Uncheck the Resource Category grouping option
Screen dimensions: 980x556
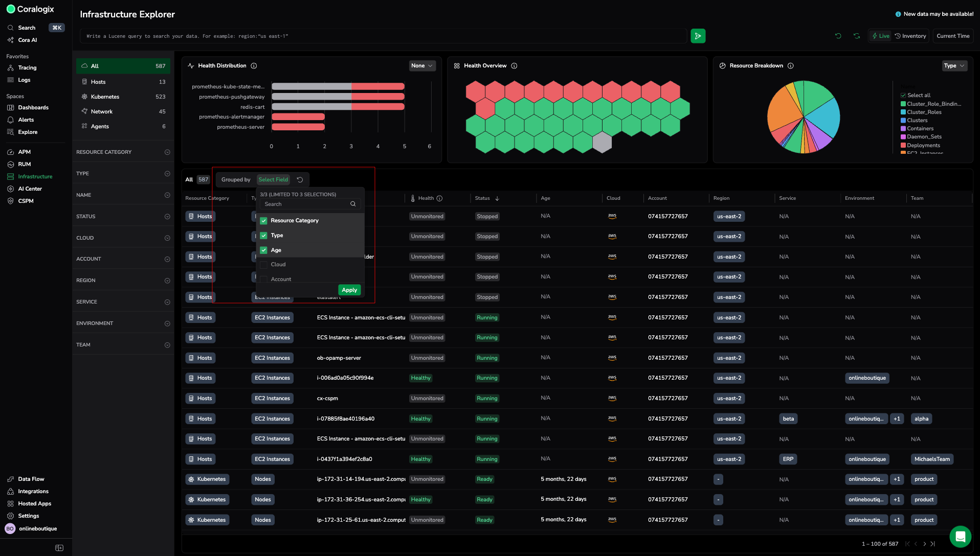coord(264,221)
